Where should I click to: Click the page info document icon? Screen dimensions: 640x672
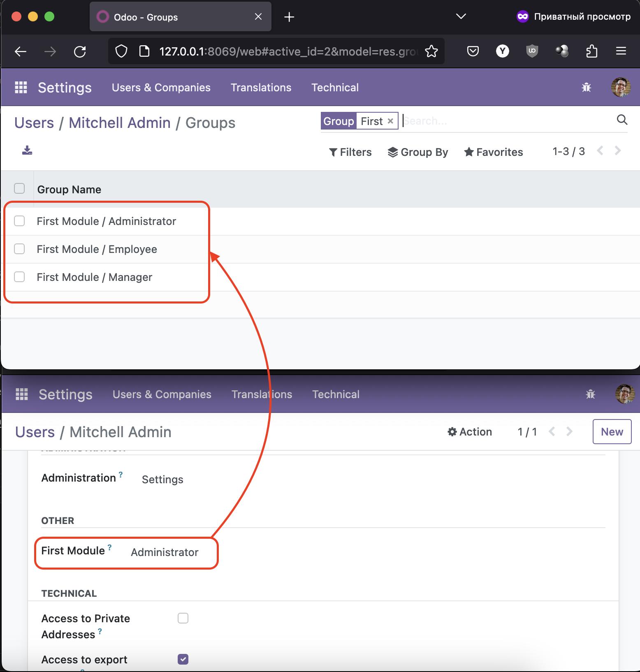click(x=144, y=51)
